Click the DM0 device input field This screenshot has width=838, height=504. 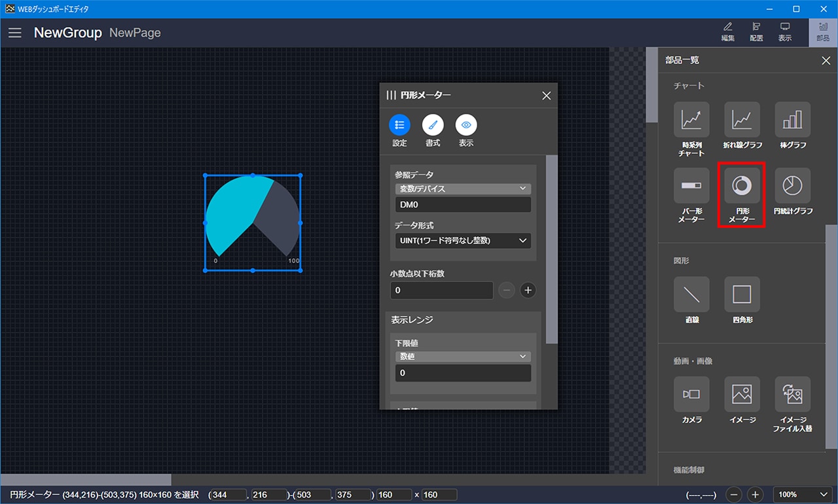click(x=463, y=205)
